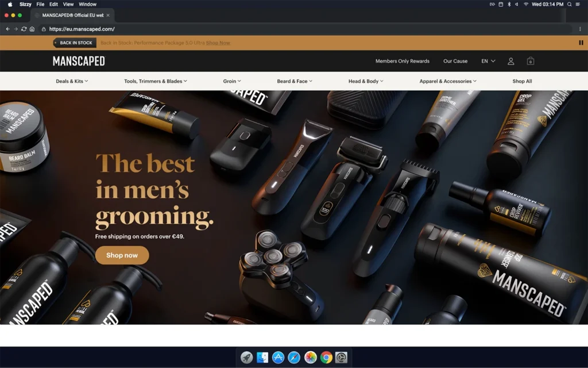The width and height of the screenshot is (588, 368).
Task: Open the browser three-dot menu
Action: click(x=580, y=29)
